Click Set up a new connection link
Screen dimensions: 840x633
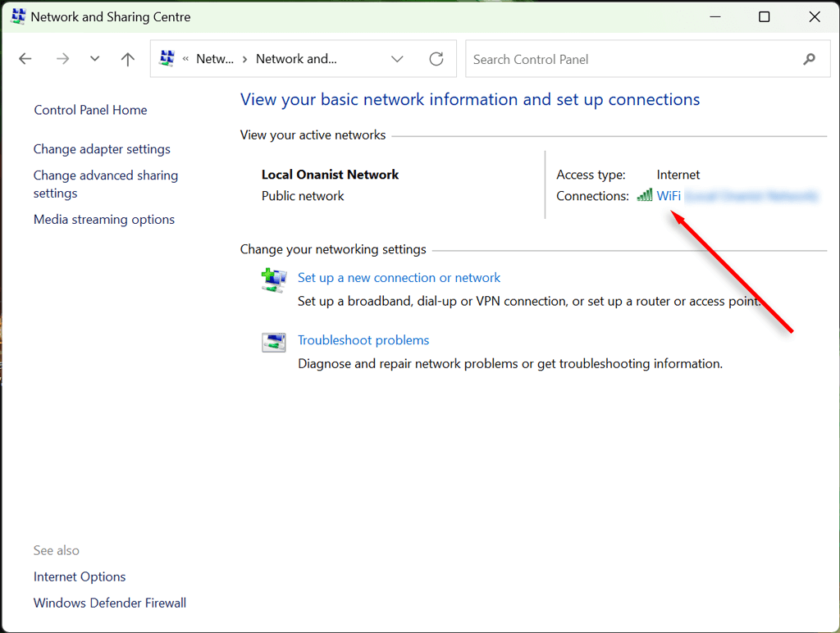(x=399, y=278)
